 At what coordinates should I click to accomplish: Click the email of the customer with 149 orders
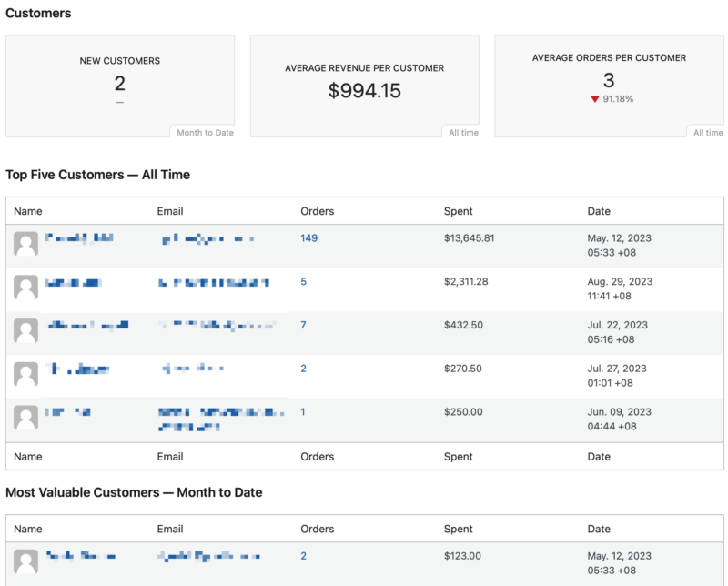tap(207, 239)
